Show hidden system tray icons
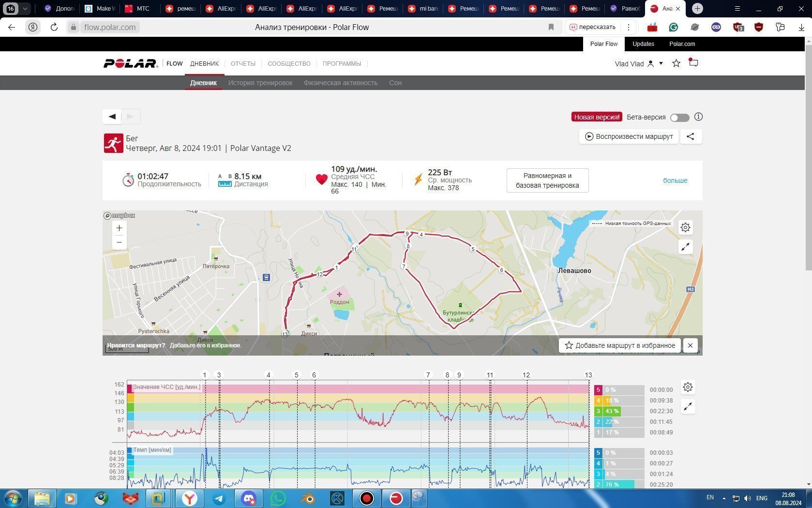 (724, 498)
